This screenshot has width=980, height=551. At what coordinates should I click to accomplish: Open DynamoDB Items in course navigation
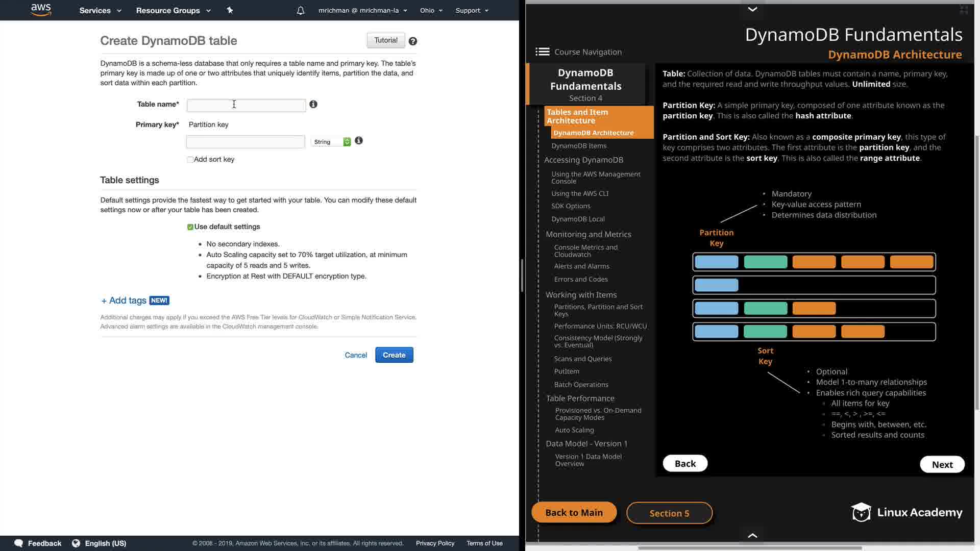579,146
